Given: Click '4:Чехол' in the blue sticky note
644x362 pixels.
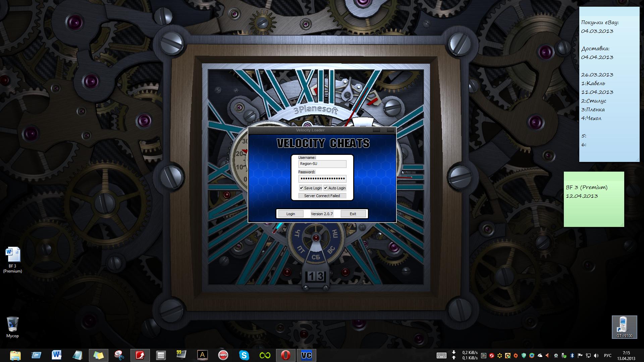Looking at the screenshot, I should click(591, 118).
